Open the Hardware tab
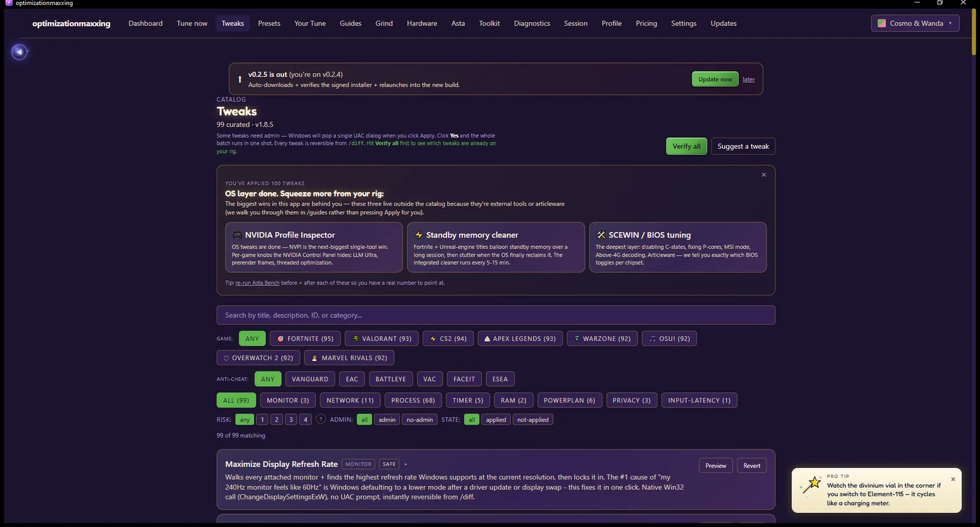The width and height of the screenshot is (980, 527). [x=422, y=23]
